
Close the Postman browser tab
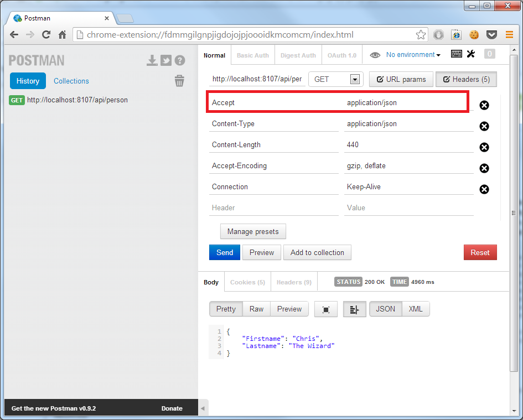tap(106, 18)
